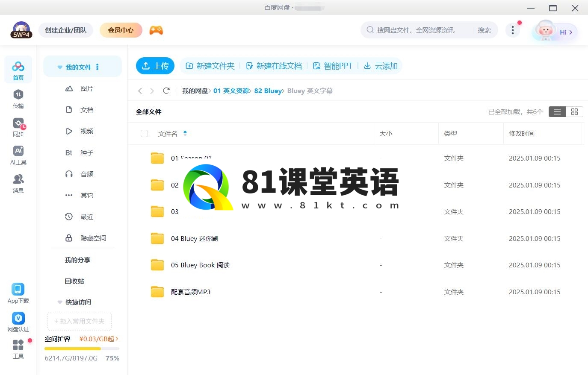Open the three-dot more menu in the header
This screenshot has width=588, height=375.
click(x=512, y=30)
